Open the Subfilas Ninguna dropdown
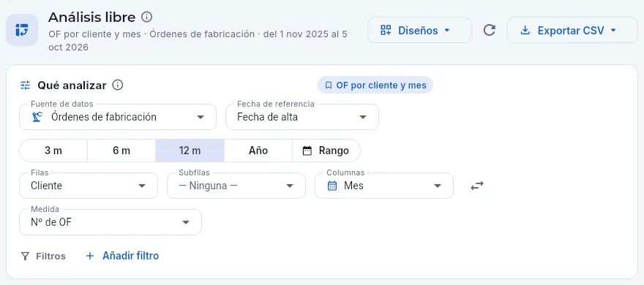The height and width of the screenshot is (285, 644). coord(236,186)
